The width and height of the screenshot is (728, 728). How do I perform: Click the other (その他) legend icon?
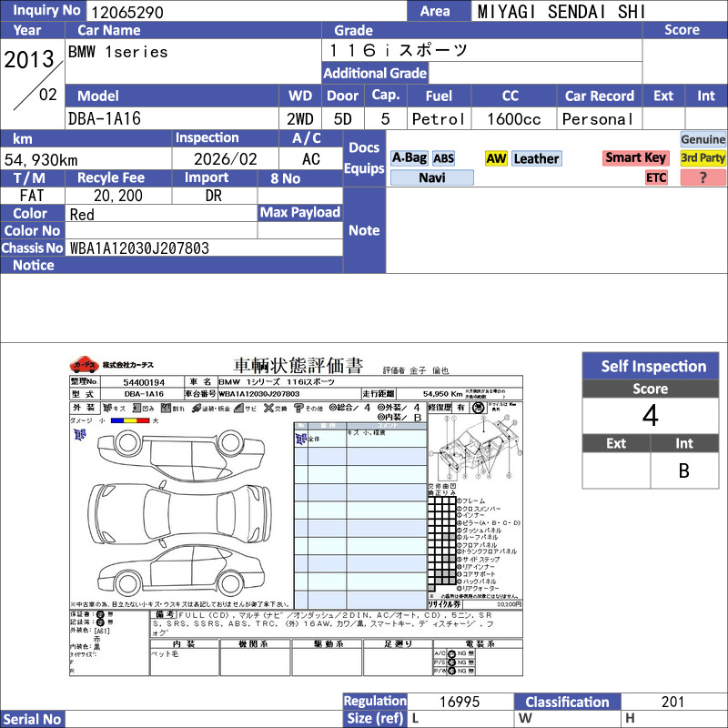(298, 408)
